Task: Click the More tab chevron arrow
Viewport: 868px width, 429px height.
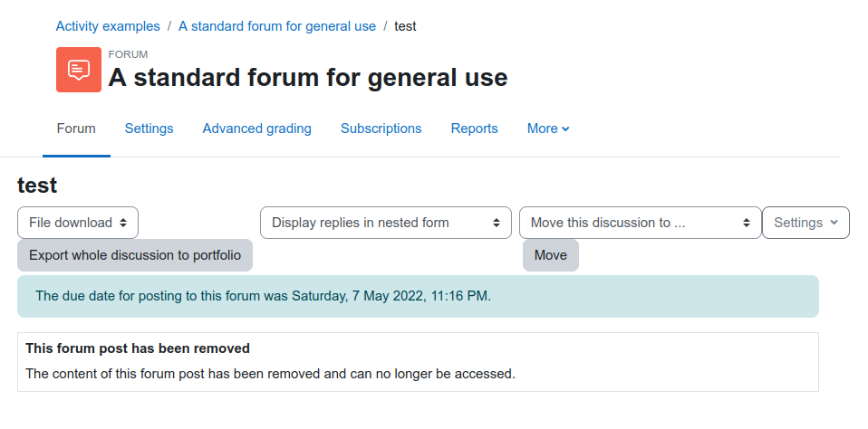Action: point(565,129)
